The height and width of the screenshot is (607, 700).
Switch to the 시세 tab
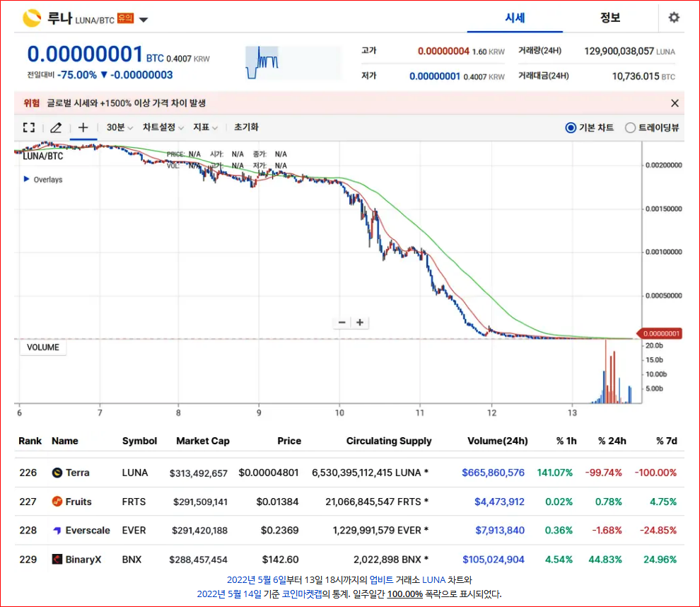[515, 18]
